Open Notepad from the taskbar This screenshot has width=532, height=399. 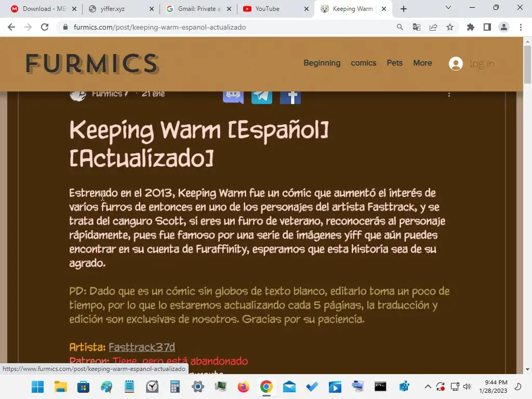tap(129, 387)
